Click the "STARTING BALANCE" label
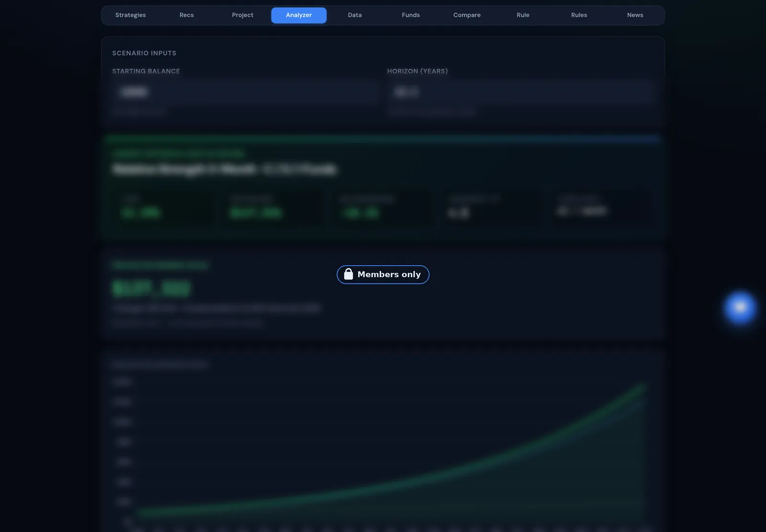The height and width of the screenshot is (532, 766). click(x=146, y=71)
